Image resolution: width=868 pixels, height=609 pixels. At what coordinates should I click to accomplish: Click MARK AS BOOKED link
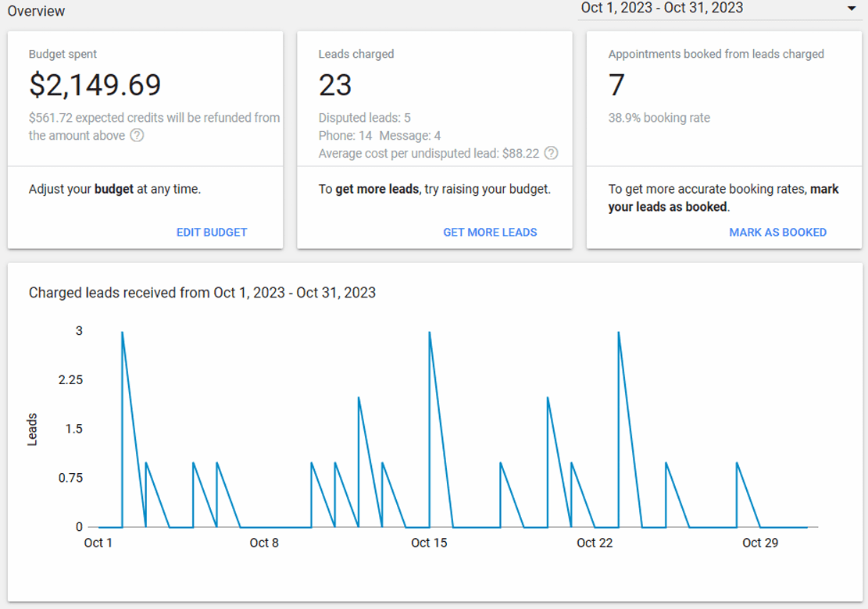pyautogui.click(x=778, y=233)
